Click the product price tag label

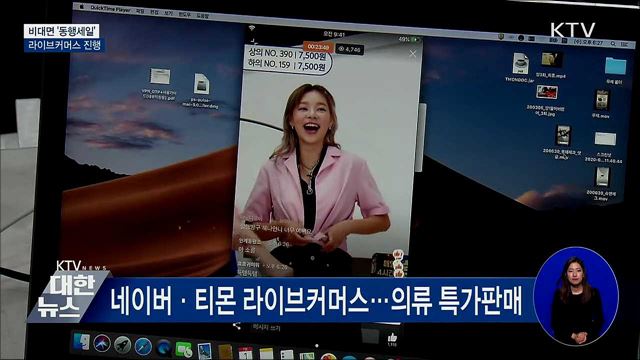tap(288, 60)
